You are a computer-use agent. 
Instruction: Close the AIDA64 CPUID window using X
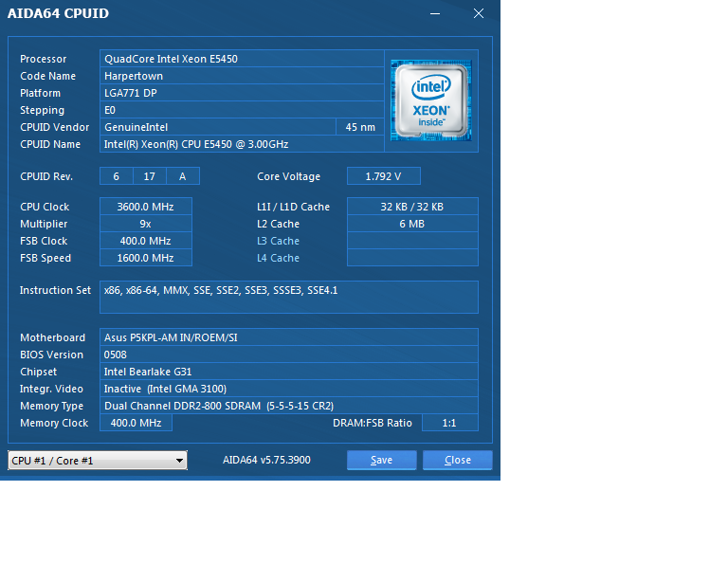click(479, 13)
